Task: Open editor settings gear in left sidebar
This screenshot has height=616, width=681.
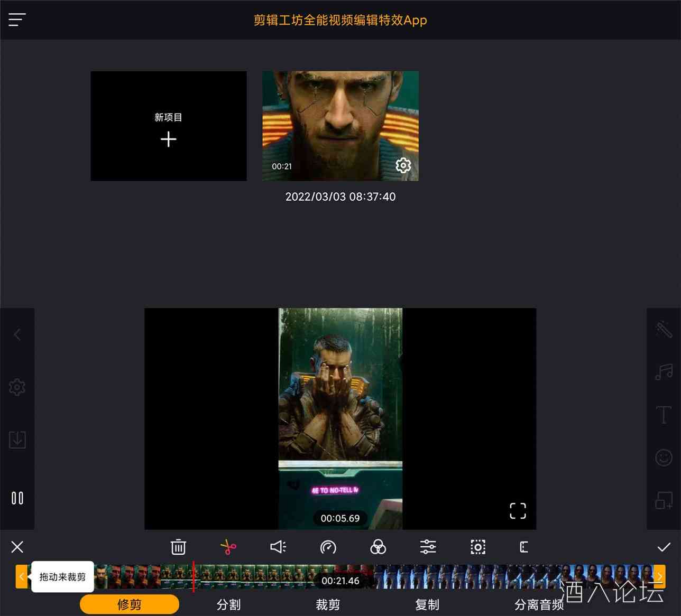Action: click(x=17, y=387)
